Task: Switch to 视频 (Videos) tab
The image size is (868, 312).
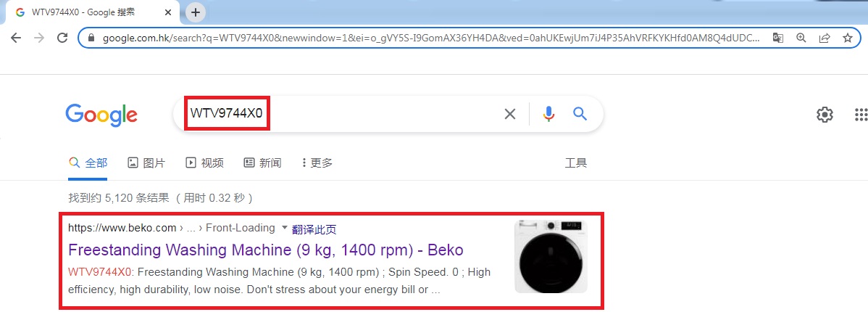Action: 204,163
